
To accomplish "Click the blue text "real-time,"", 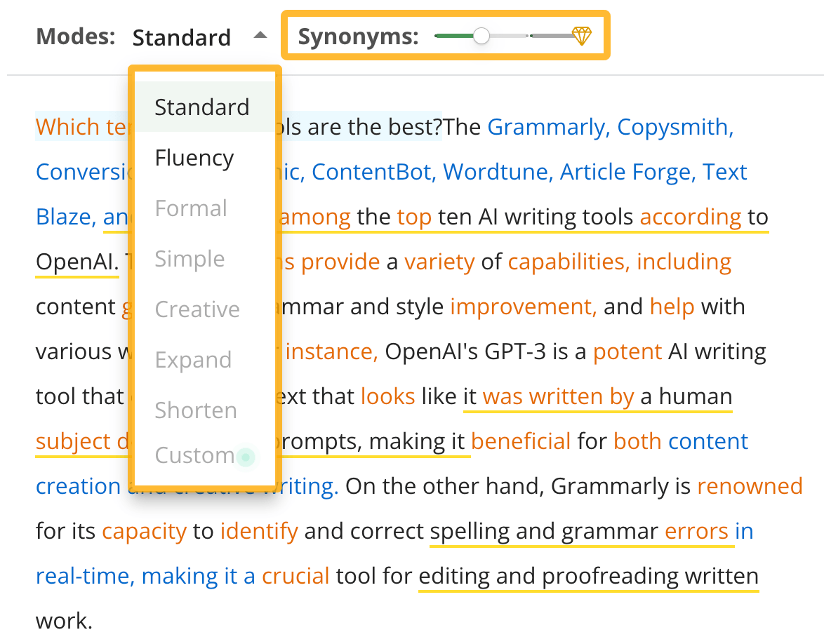I will pyautogui.click(x=86, y=576).
